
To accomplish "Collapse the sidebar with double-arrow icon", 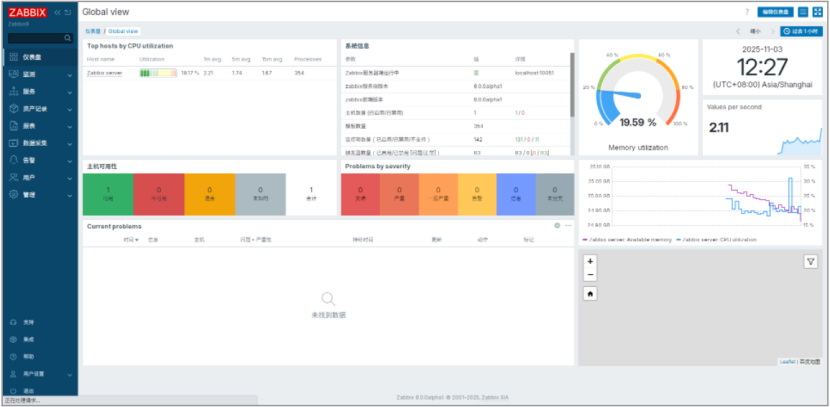I will pyautogui.click(x=57, y=12).
